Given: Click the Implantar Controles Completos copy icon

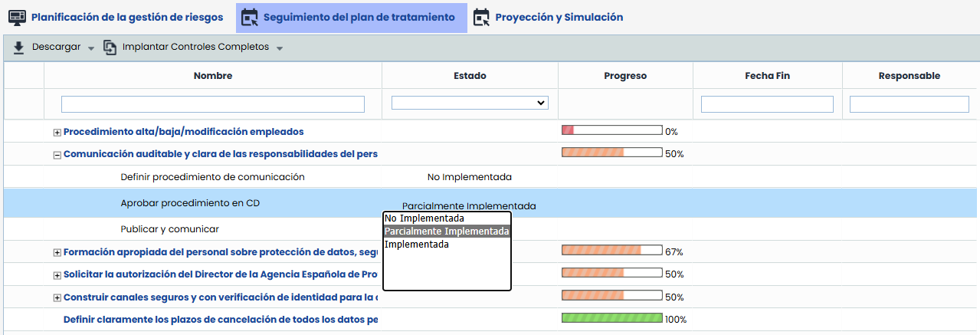Looking at the screenshot, I should (x=110, y=48).
